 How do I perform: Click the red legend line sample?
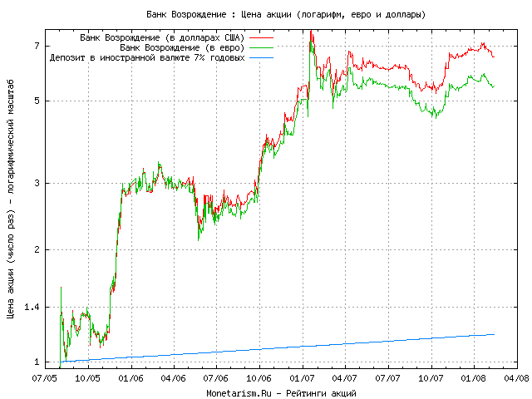coord(261,38)
